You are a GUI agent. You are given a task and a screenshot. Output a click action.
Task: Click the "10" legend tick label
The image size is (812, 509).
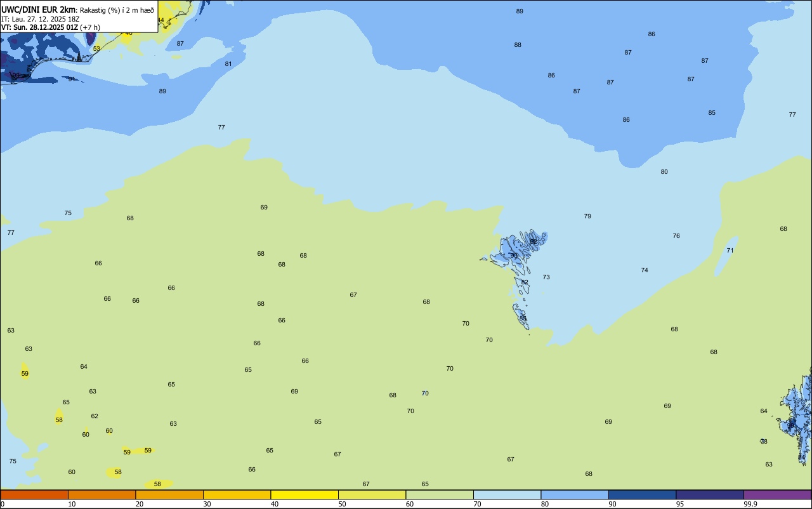pos(72,504)
